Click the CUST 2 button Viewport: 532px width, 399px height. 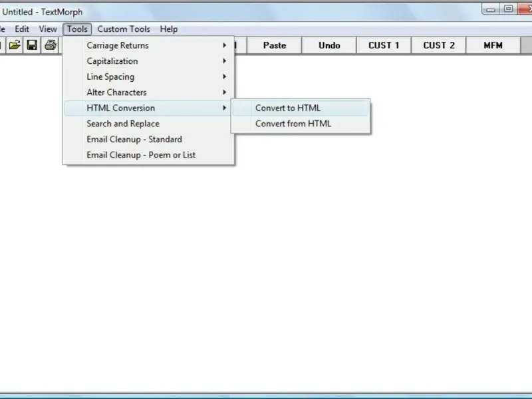click(439, 45)
